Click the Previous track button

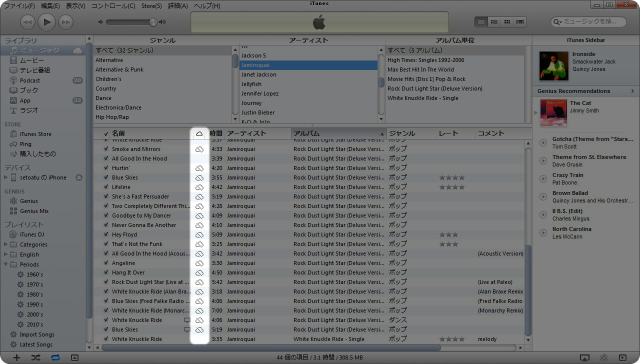tap(28, 22)
